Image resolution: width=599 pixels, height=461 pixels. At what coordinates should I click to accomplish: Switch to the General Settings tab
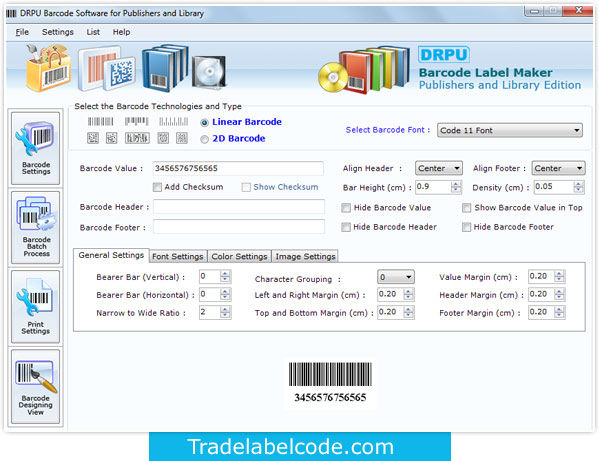pos(111,255)
